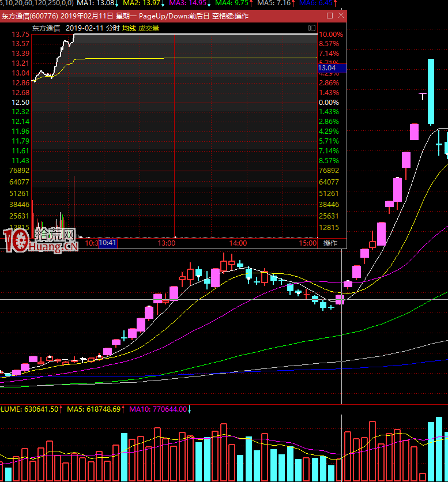Click the date 2019-02-11 in intraday header
The height and width of the screenshot is (482, 448).
(85, 28)
